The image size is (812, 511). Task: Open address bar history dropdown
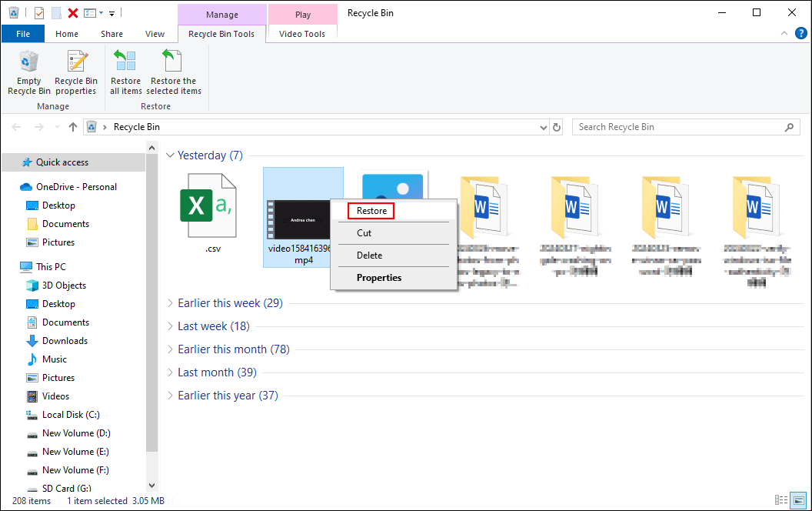pos(542,127)
